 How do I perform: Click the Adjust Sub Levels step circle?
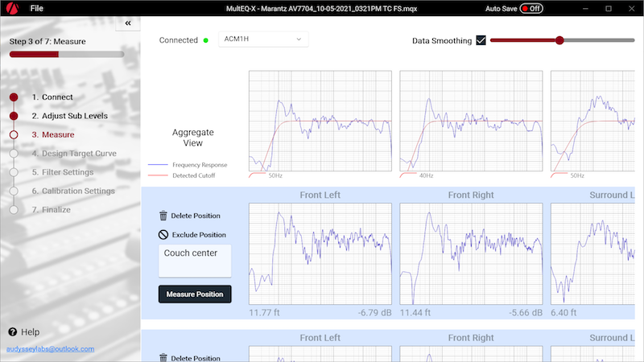click(x=14, y=116)
